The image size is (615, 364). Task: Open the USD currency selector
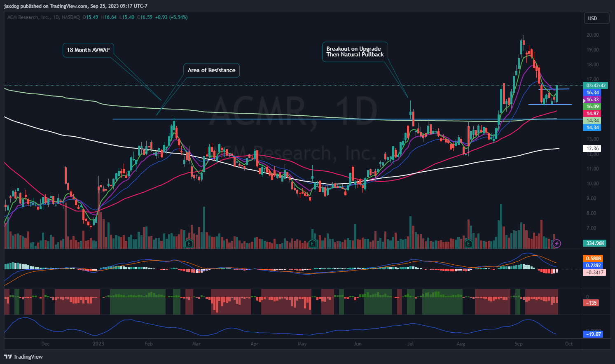click(x=596, y=18)
